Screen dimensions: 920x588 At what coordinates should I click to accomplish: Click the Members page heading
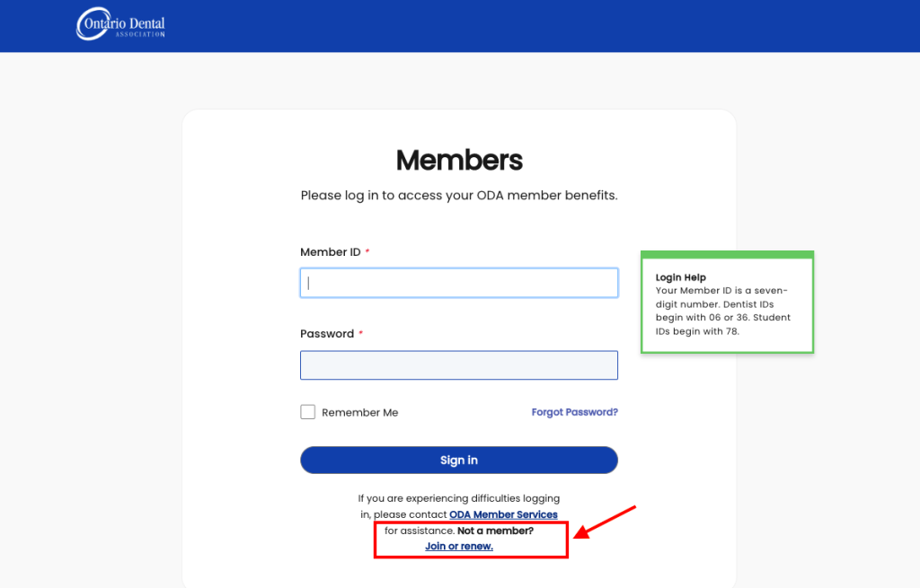click(x=459, y=160)
